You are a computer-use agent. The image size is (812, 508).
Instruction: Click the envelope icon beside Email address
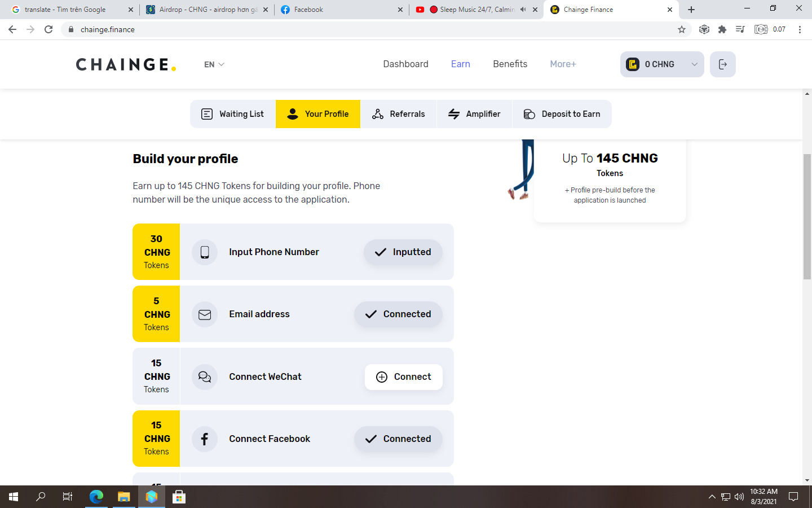[x=205, y=314]
